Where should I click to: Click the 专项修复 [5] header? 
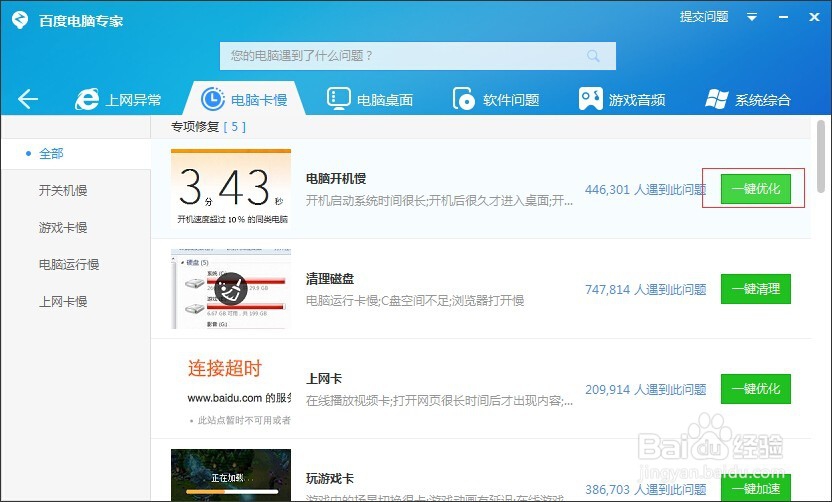(x=209, y=127)
